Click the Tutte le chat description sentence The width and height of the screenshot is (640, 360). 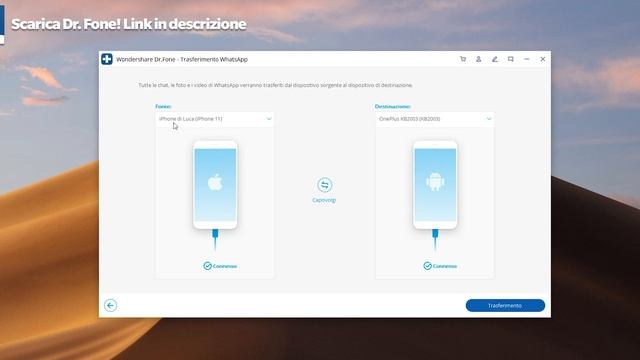tap(276, 85)
